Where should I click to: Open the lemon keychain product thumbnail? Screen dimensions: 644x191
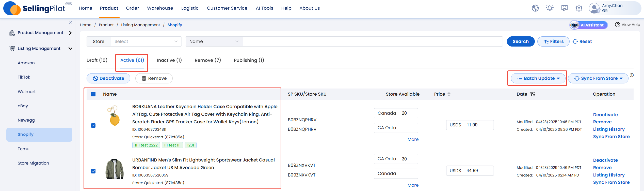coord(115,116)
